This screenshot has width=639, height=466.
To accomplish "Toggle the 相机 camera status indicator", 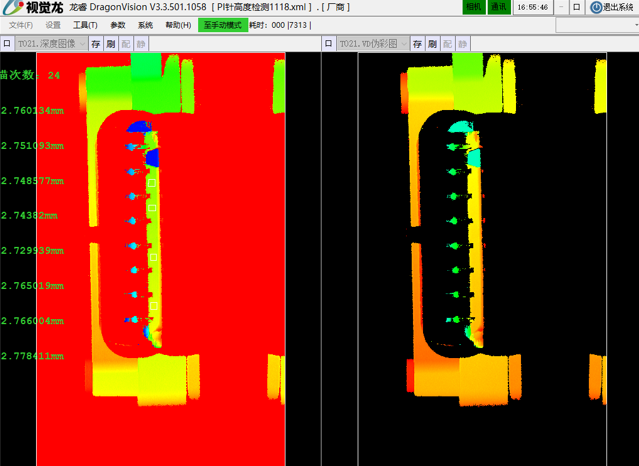I will 474,7.
